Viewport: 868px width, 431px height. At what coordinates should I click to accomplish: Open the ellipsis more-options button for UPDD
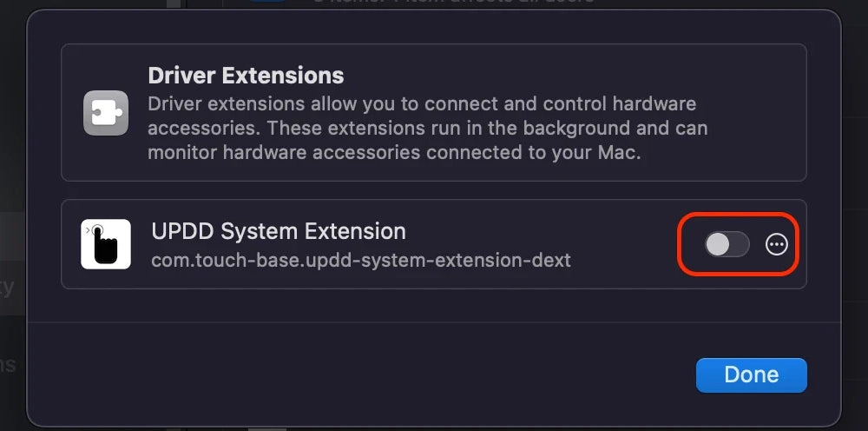(776, 244)
